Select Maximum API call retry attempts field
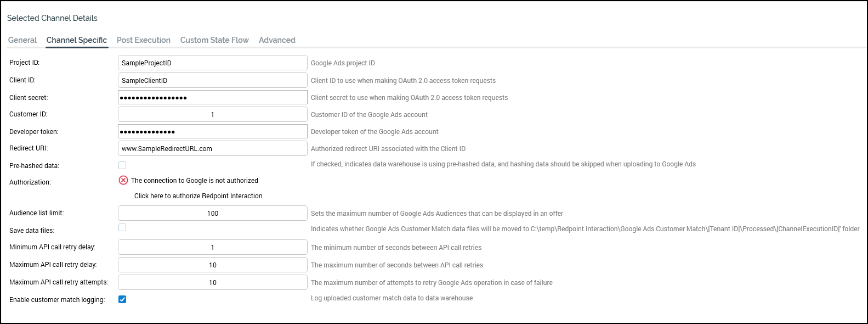Screen dimensions: 868x324 pos(212,282)
